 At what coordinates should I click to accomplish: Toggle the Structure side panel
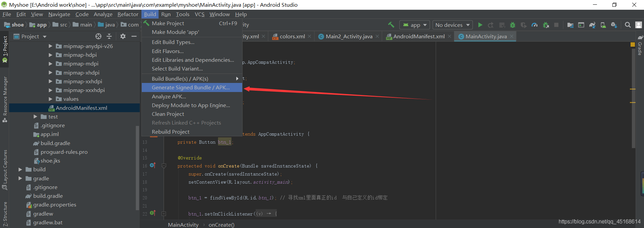pos(5,214)
